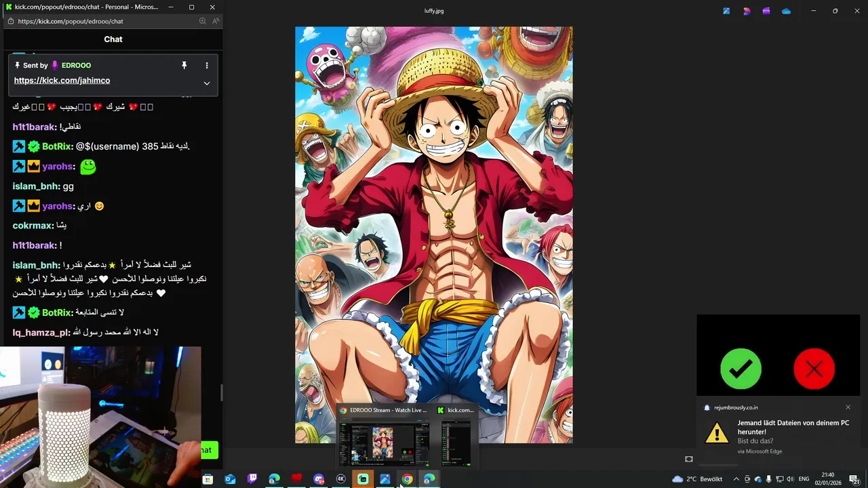
Task: Open the pinned message three-dot menu
Action: [207, 65]
